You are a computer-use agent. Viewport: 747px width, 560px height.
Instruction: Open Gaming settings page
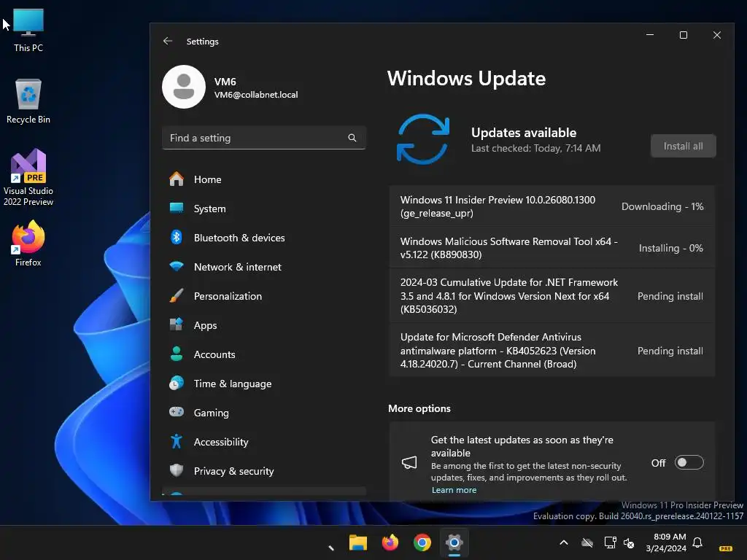pos(263,412)
